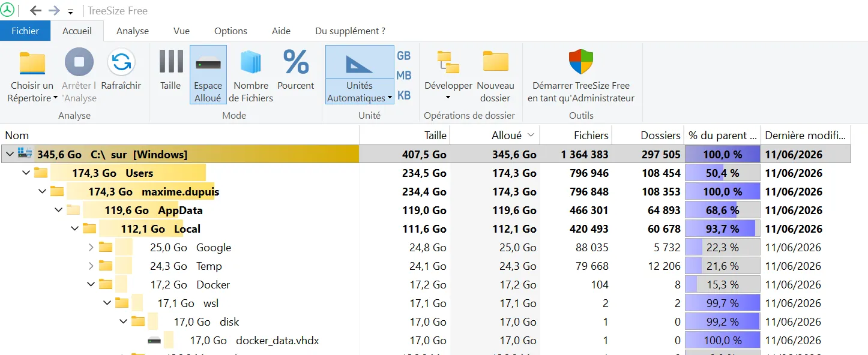Collapse the maxime.dupuis folder node
Image resolution: width=868 pixels, height=355 pixels.
point(42,191)
